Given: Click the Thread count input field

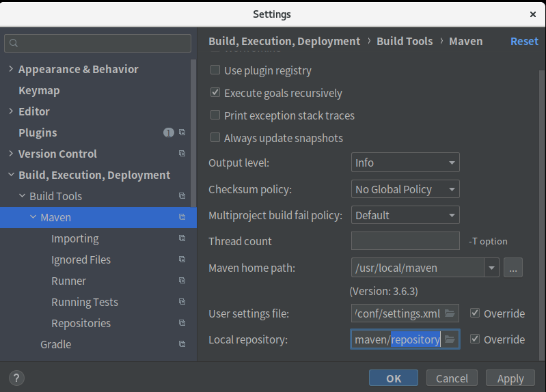Looking at the screenshot, I should pos(405,240).
